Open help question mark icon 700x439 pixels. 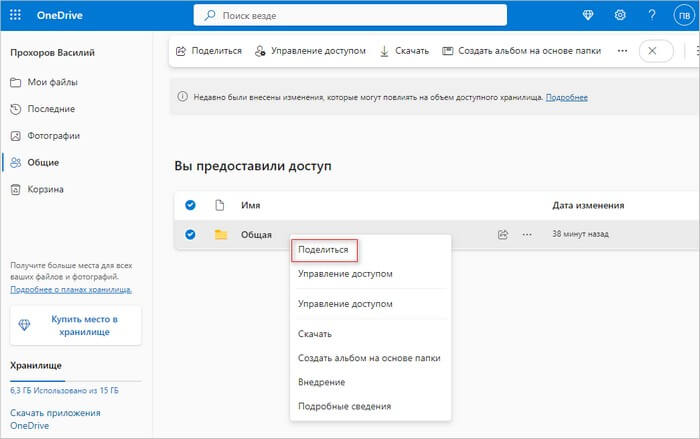point(652,15)
